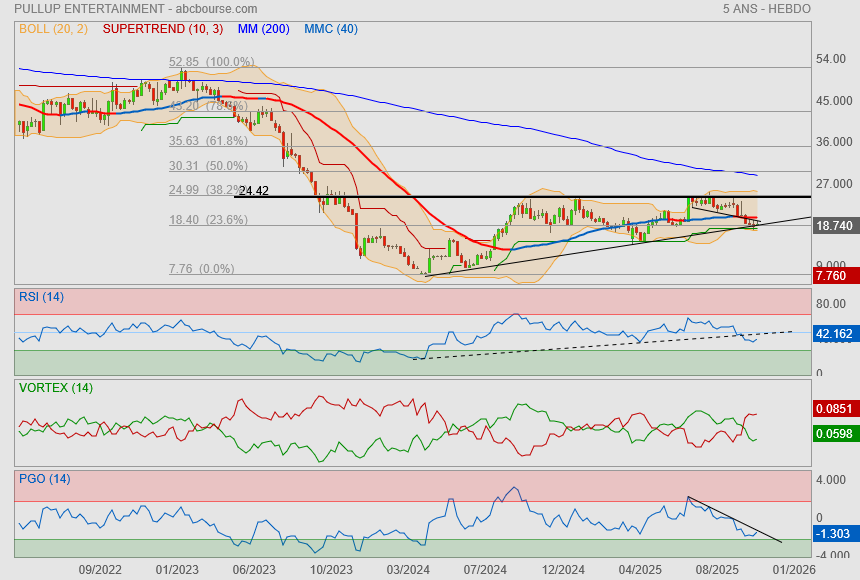860x580 pixels.
Task: Select the MM (200) moving average label
Action: click(x=263, y=28)
